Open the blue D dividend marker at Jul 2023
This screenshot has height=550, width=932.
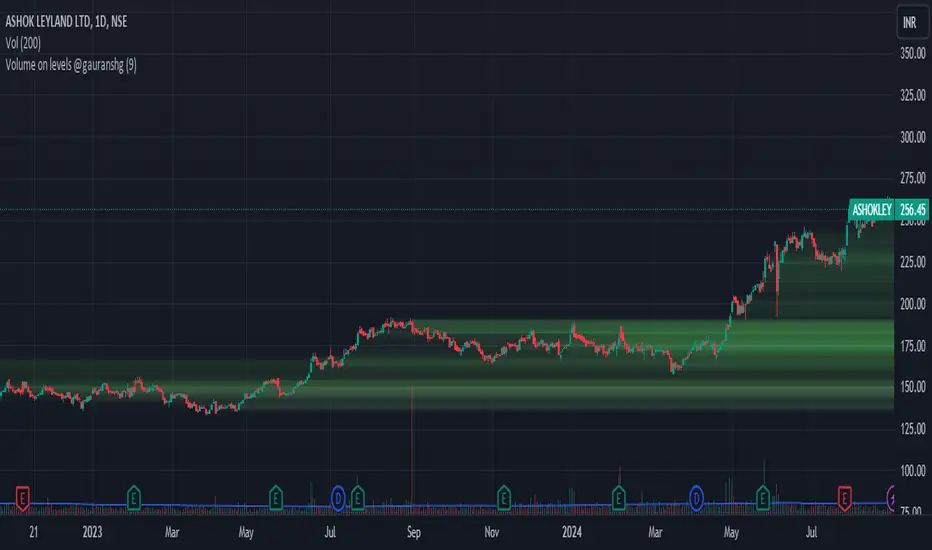[338, 498]
